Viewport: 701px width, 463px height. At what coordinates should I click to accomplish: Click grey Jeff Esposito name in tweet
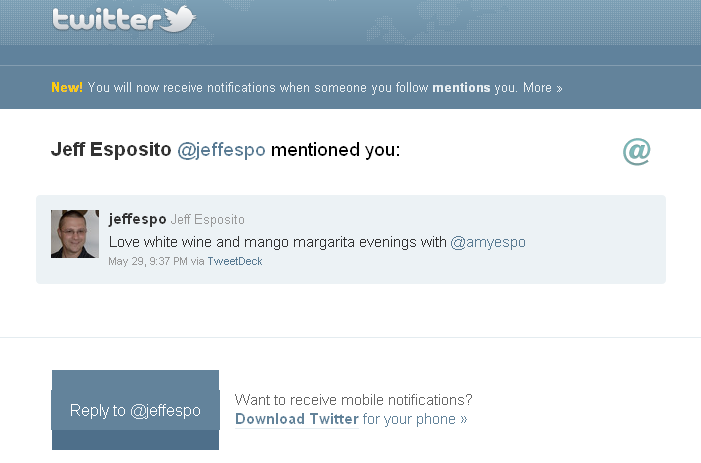[207, 219]
